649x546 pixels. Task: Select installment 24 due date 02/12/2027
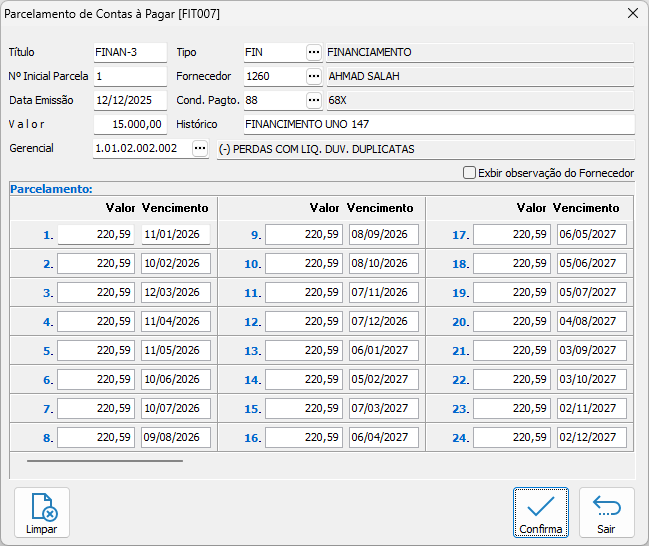591,438
